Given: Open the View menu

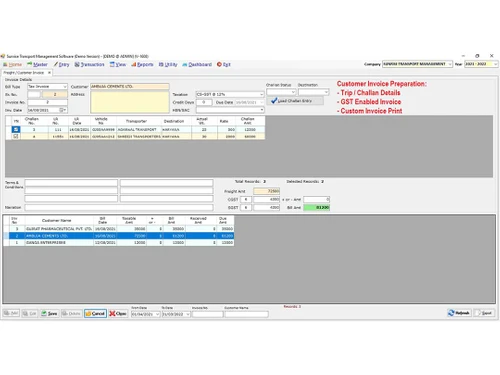Looking at the screenshot, I should pos(118,64).
